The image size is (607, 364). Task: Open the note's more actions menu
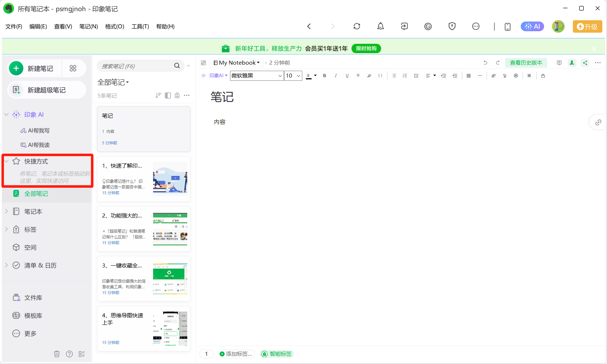point(598,62)
